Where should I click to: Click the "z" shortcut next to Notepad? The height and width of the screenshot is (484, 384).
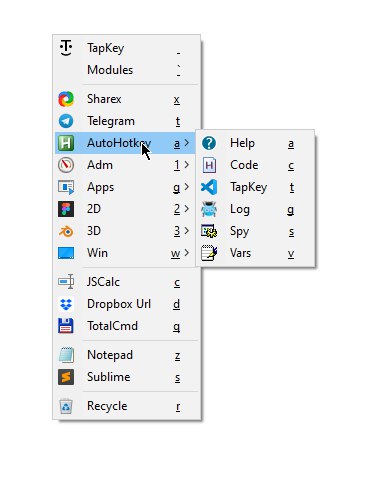click(x=177, y=356)
